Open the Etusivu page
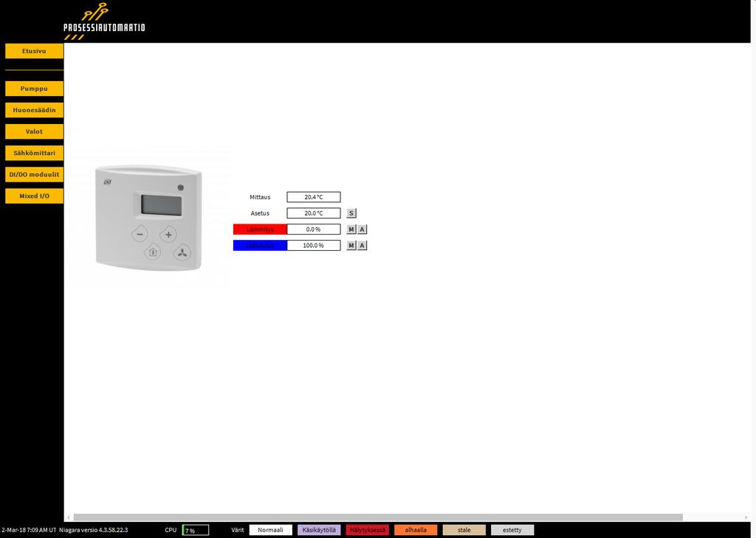This screenshot has width=756, height=538. tap(34, 51)
